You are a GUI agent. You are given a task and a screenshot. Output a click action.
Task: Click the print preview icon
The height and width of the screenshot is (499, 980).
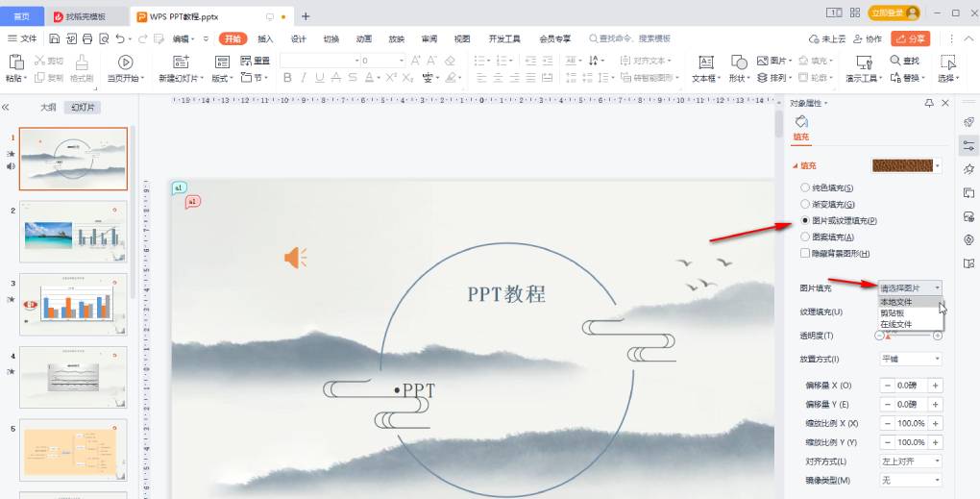click(104, 38)
